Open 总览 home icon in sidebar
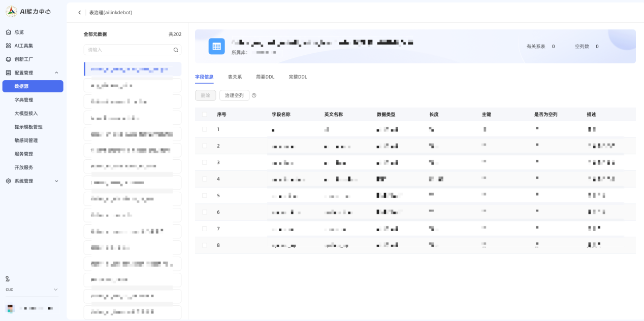Screen dimensions: 644x321 click(x=9, y=32)
